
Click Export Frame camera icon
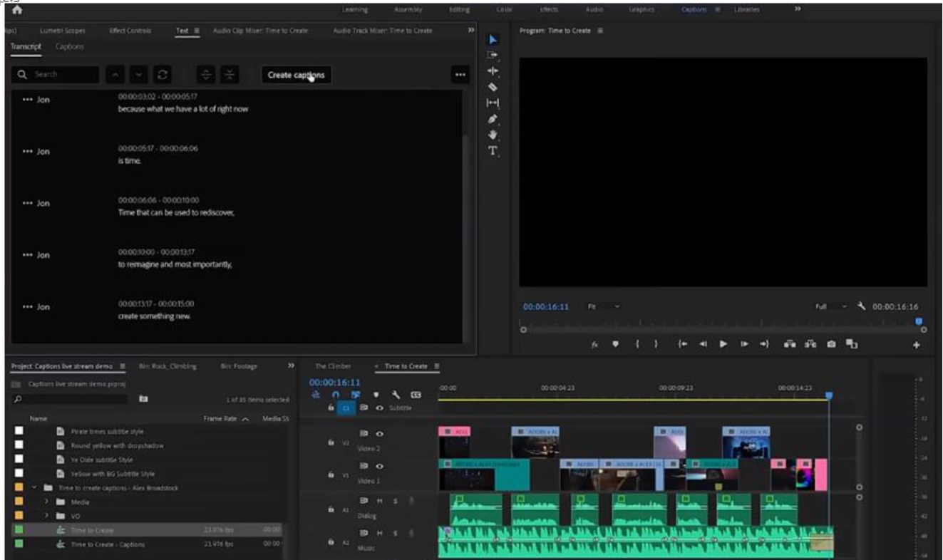831,344
